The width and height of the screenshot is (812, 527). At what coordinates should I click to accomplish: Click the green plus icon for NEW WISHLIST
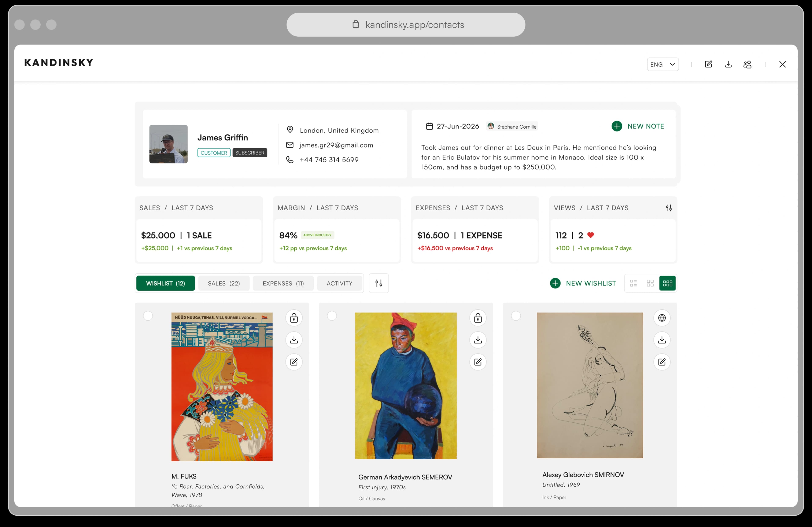tap(555, 283)
